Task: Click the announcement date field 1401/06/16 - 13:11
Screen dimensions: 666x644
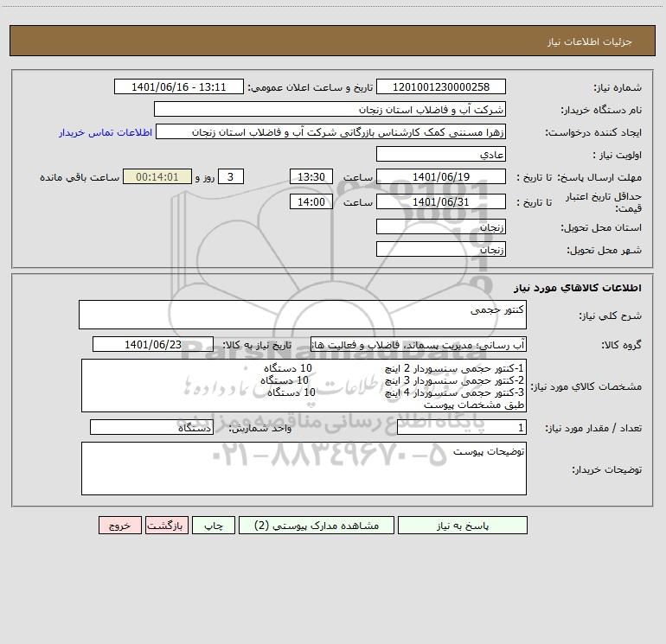Action: point(179,86)
